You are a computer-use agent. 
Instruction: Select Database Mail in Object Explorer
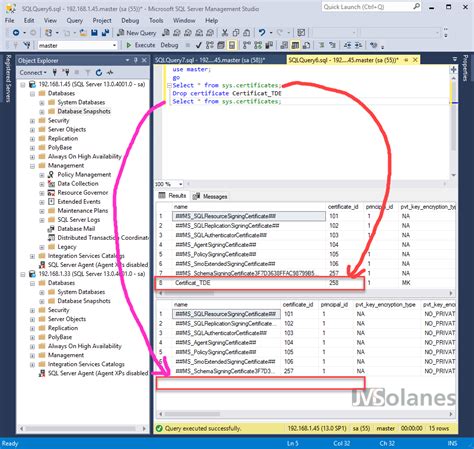pos(76,229)
